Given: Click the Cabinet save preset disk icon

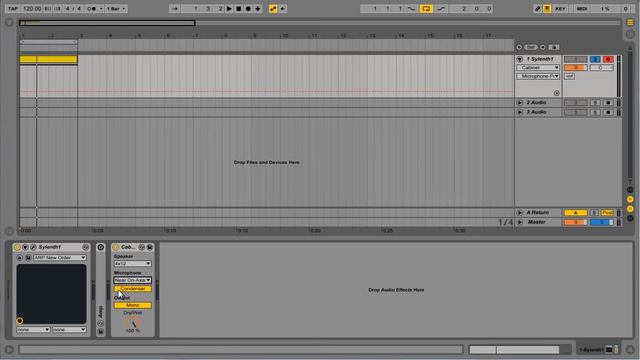Looking at the screenshot, I should coord(150,247).
